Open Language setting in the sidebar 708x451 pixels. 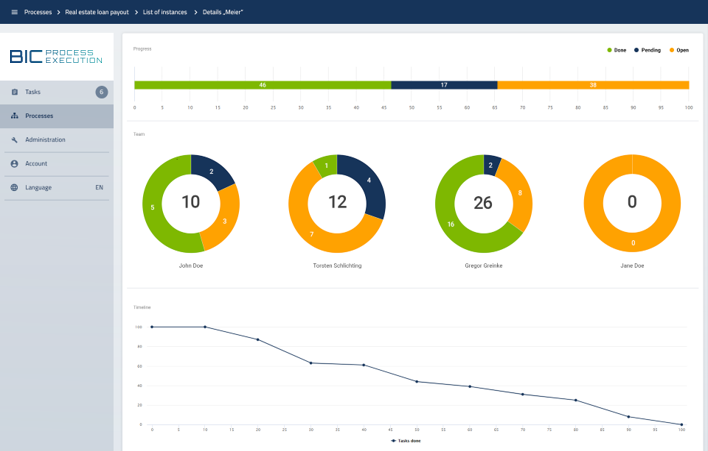56,188
